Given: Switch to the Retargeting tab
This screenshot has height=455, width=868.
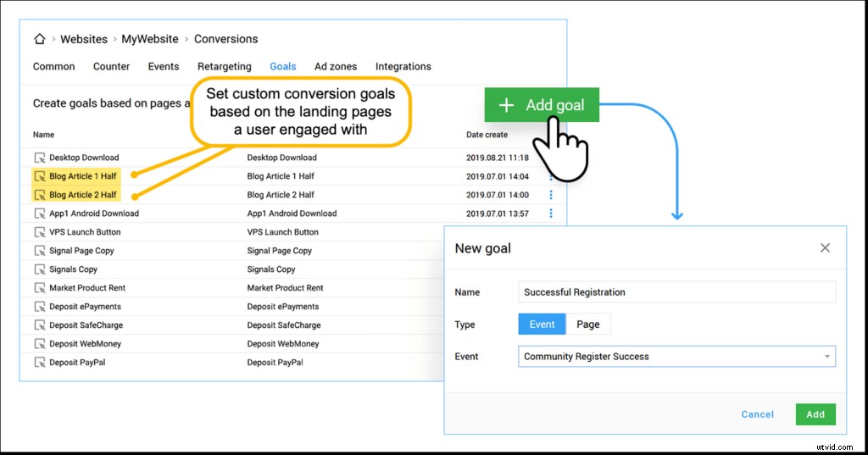Looking at the screenshot, I should tap(224, 66).
